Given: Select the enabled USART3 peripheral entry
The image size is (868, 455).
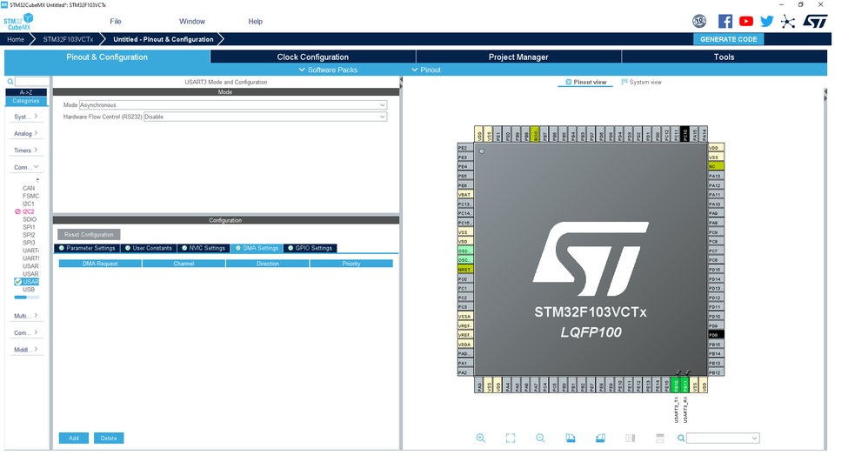Looking at the screenshot, I should pos(27,282).
